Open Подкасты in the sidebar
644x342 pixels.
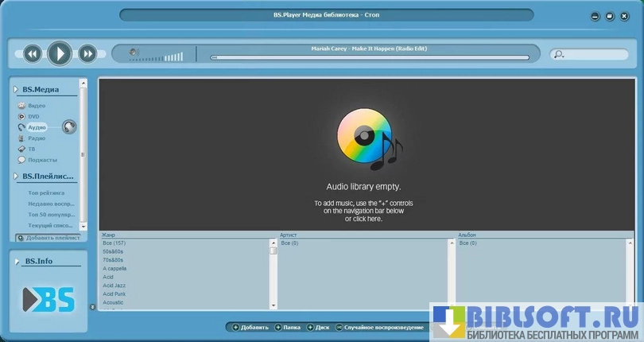point(42,160)
